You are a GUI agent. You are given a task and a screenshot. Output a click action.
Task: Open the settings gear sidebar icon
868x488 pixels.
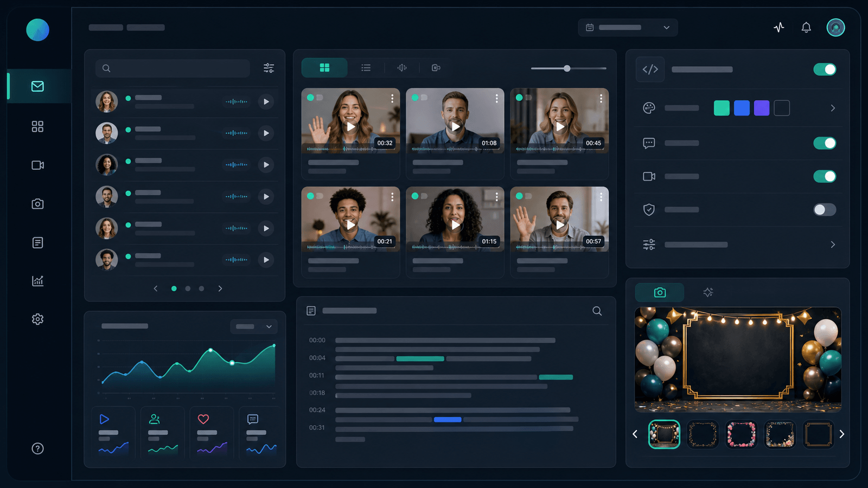(37, 319)
